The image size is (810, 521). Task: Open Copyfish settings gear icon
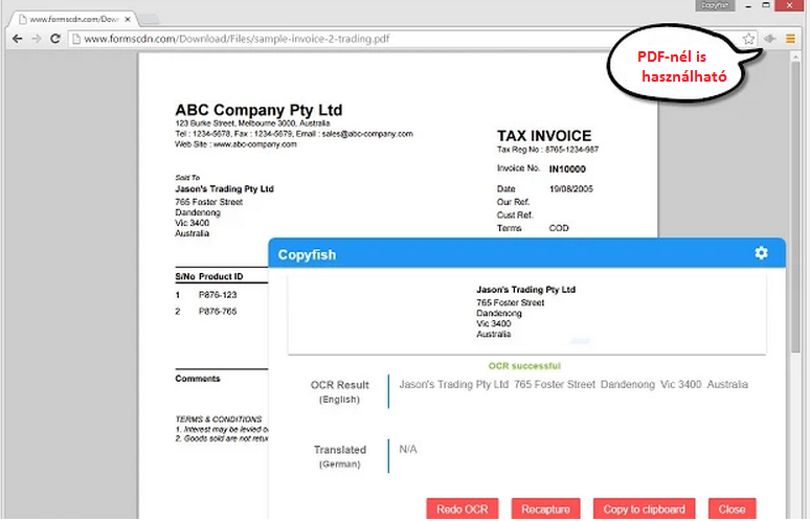point(761,253)
